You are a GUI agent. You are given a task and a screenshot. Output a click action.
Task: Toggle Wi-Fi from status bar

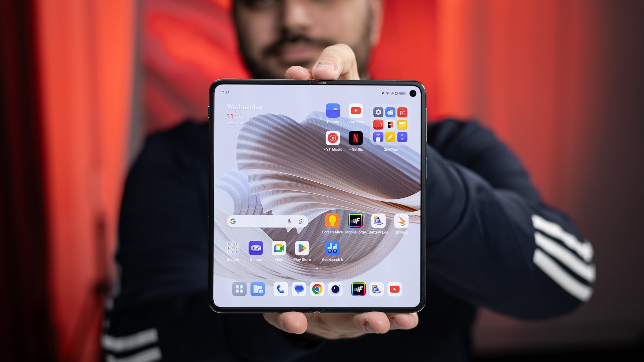click(388, 93)
